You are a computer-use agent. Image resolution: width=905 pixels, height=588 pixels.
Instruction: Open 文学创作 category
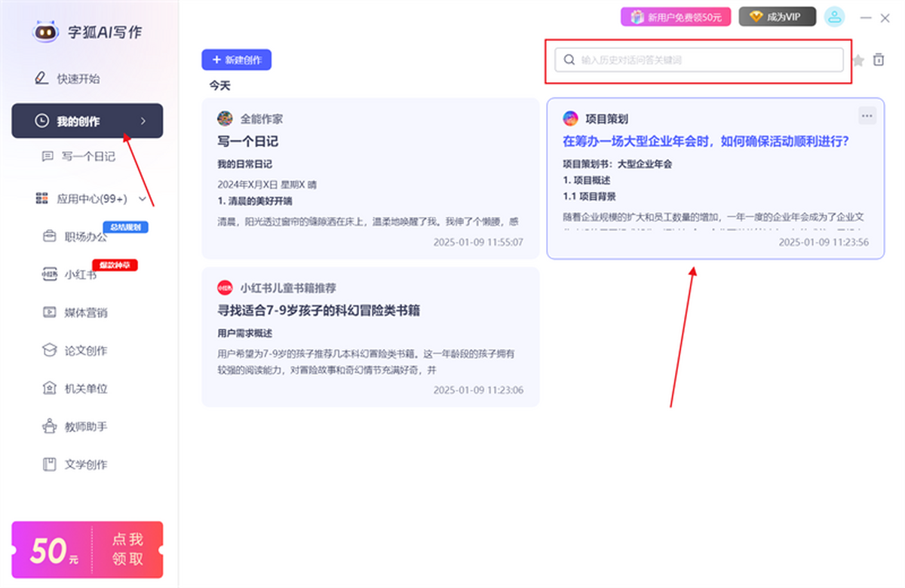click(x=86, y=464)
